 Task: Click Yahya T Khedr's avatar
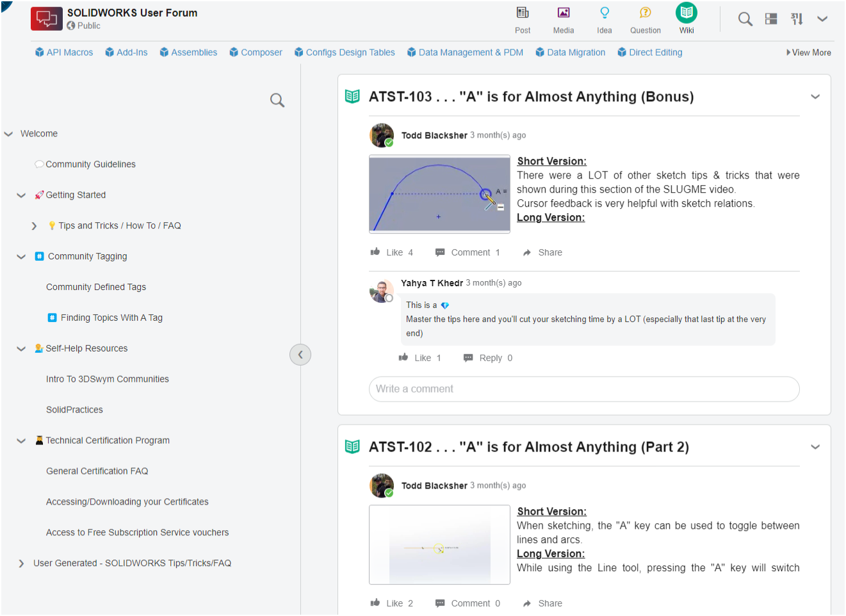click(382, 291)
